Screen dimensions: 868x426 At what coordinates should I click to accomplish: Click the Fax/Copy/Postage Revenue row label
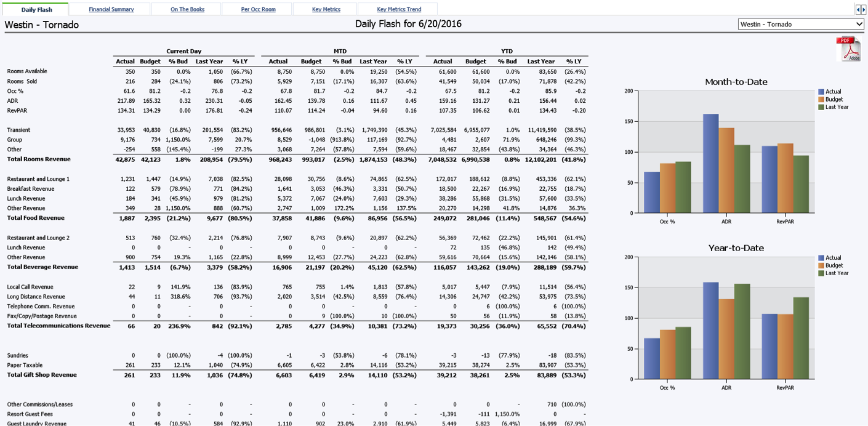42,316
